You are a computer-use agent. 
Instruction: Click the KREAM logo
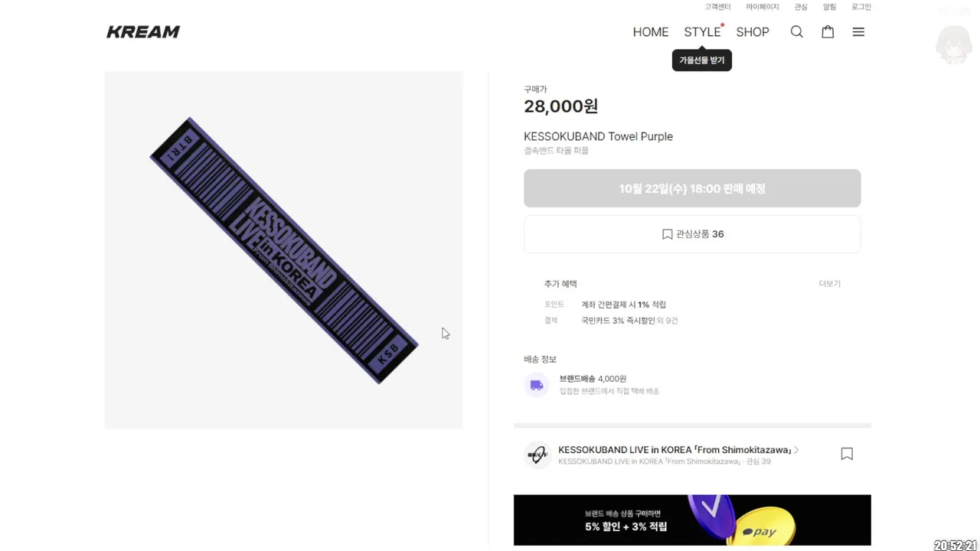click(x=143, y=32)
